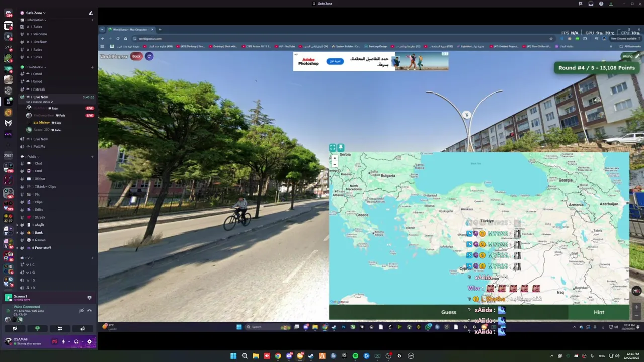This screenshot has width=644, height=362.
Task: Reload the browser page
Action: (118, 39)
